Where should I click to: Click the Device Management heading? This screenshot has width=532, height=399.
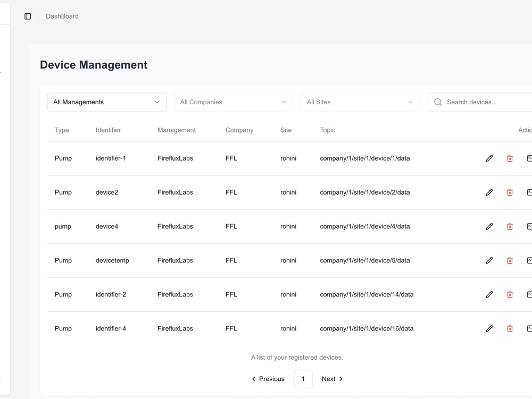94,65
